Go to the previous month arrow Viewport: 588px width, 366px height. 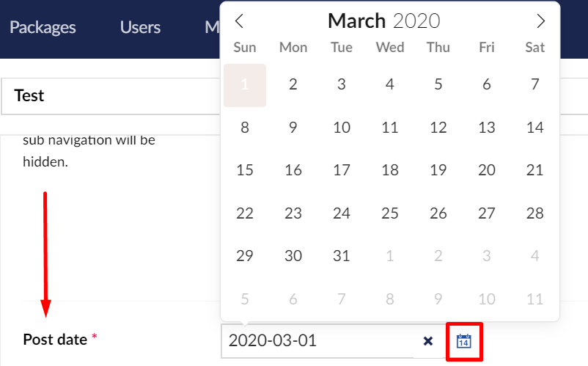click(239, 21)
